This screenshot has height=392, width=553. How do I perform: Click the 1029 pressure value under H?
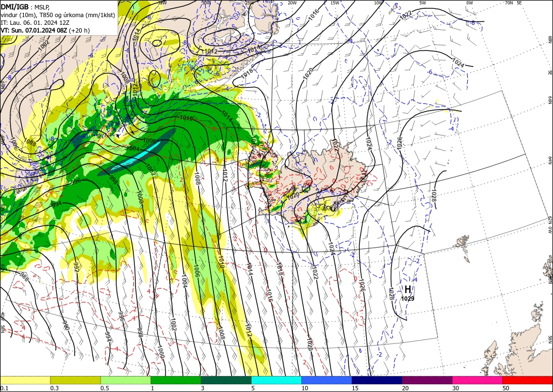[408, 299]
